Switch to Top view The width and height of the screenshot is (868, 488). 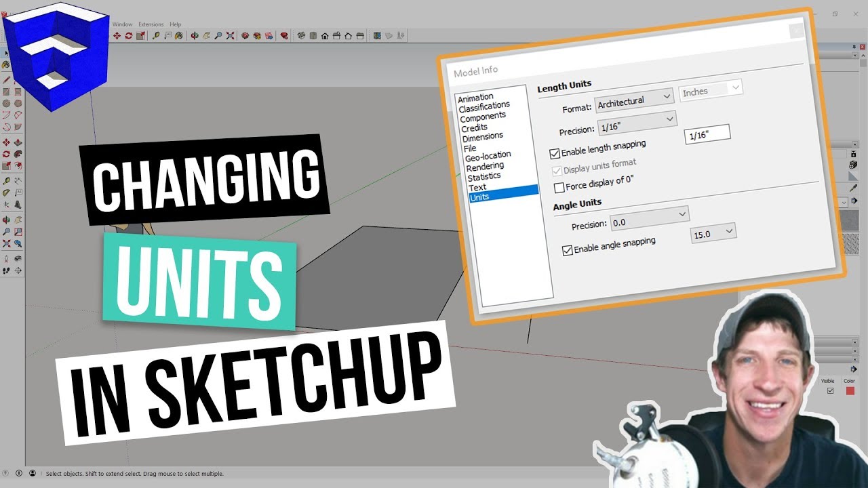pos(313,35)
